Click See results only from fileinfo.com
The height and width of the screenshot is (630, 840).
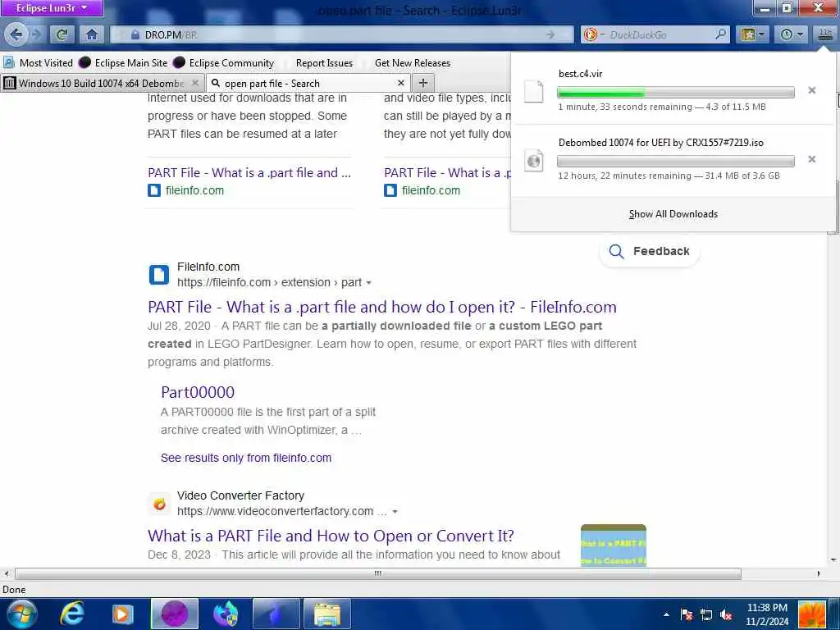[x=246, y=458]
